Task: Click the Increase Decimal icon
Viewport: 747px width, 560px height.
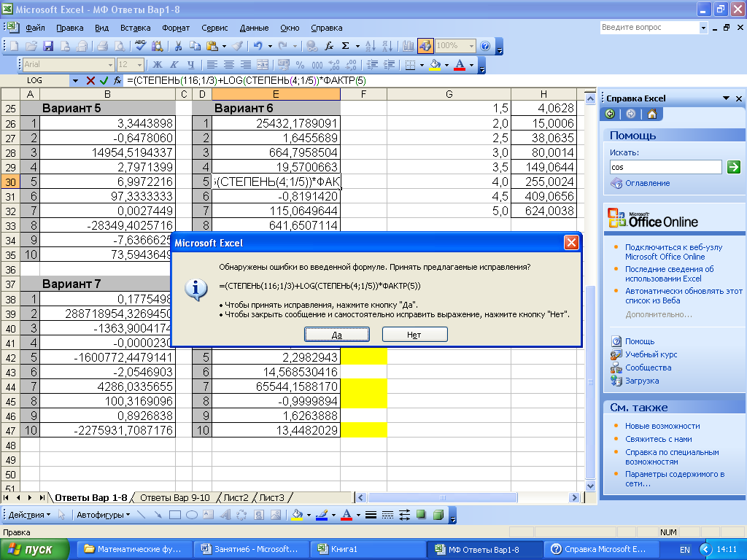Action: pyautogui.click(x=334, y=65)
